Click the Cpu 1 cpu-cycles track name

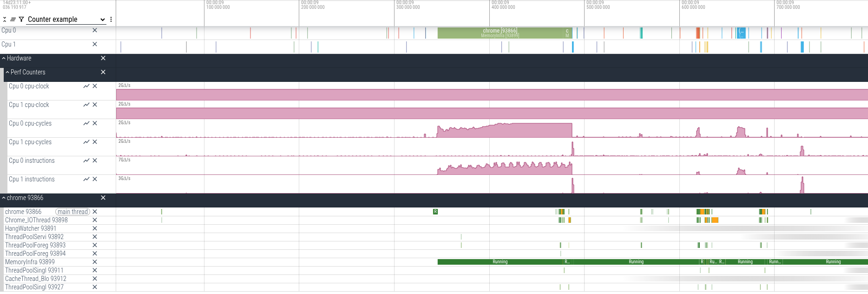(30, 142)
